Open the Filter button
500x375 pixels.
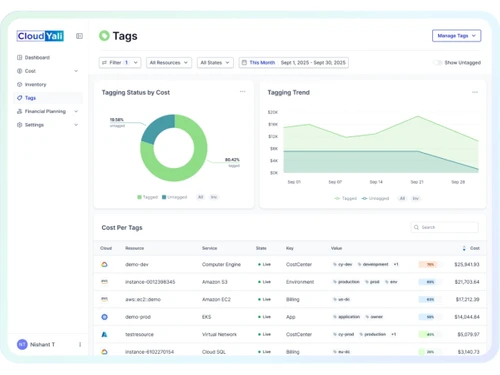click(120, 63)
